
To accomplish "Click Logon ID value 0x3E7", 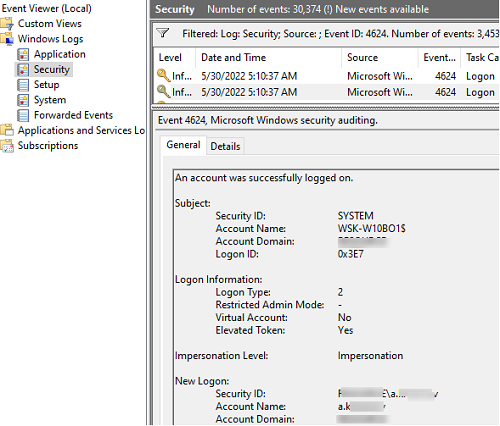I will [350, 254].
